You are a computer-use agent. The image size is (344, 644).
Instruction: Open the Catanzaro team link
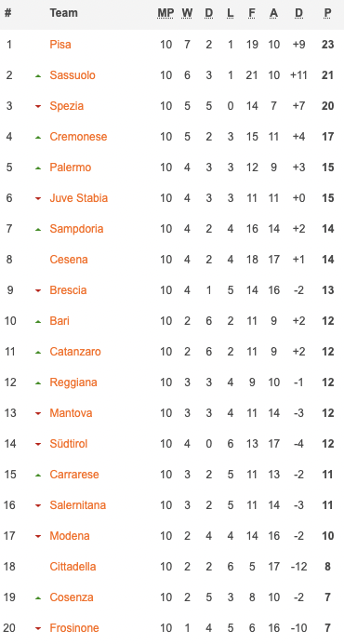coord(75,352)
